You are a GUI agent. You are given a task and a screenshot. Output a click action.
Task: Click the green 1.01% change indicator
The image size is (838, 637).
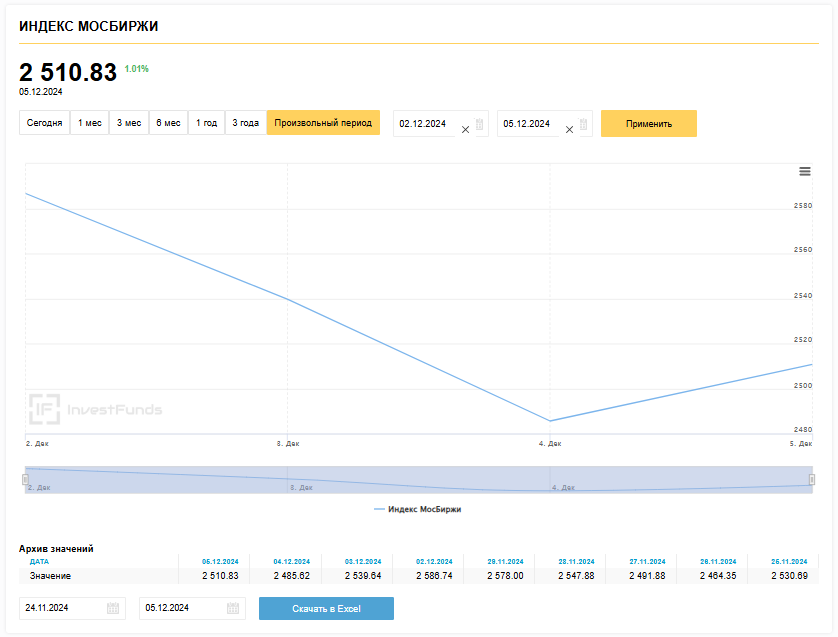137,69
